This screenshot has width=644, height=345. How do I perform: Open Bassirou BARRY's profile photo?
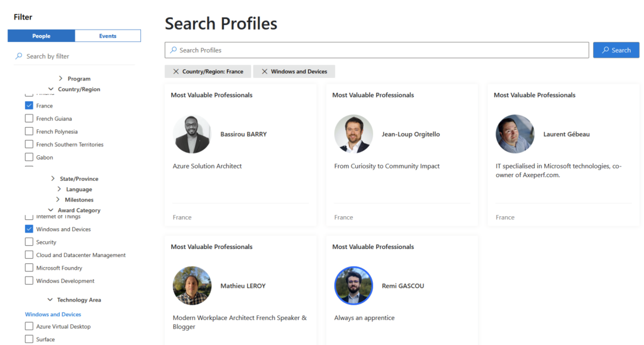(192, 134)
